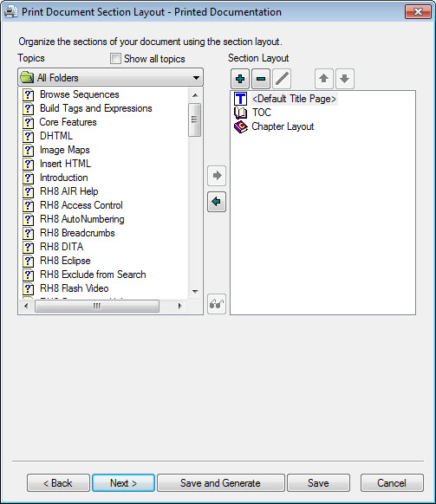This screenshot has height=504, width=436.
Task: Go back with the Back button
Action: click(x=58, y=483)
